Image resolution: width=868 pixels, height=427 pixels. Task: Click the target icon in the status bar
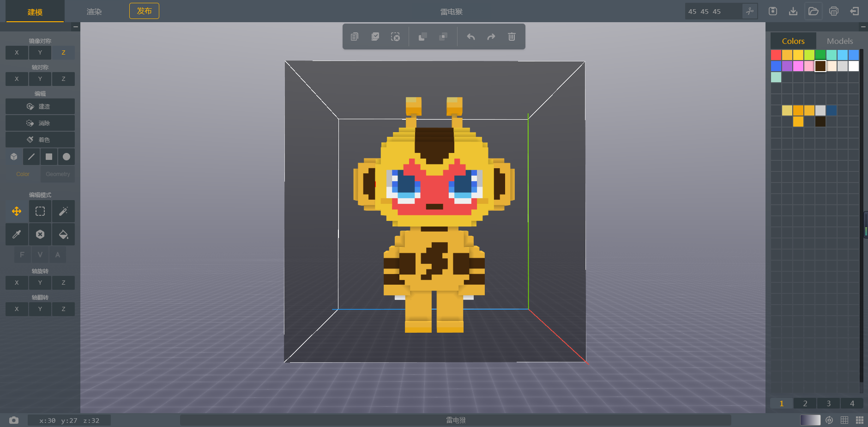[x=829, y=420]
